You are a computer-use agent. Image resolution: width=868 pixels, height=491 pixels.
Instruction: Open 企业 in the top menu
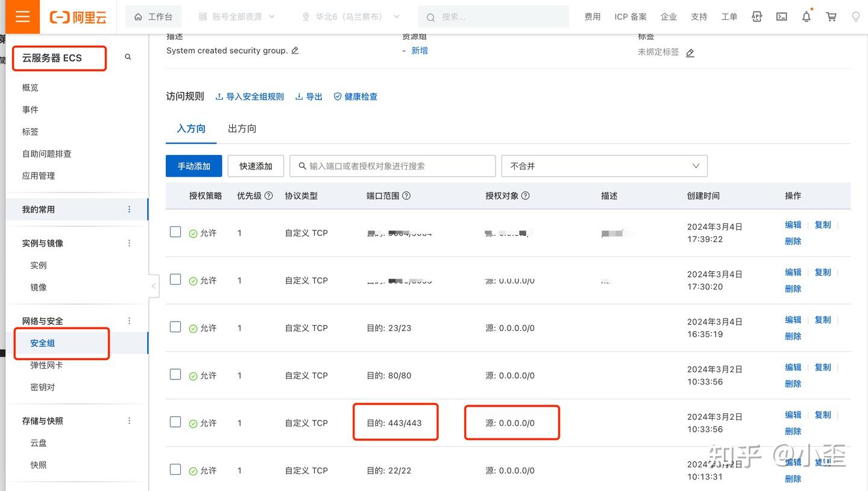coord(668,17)
